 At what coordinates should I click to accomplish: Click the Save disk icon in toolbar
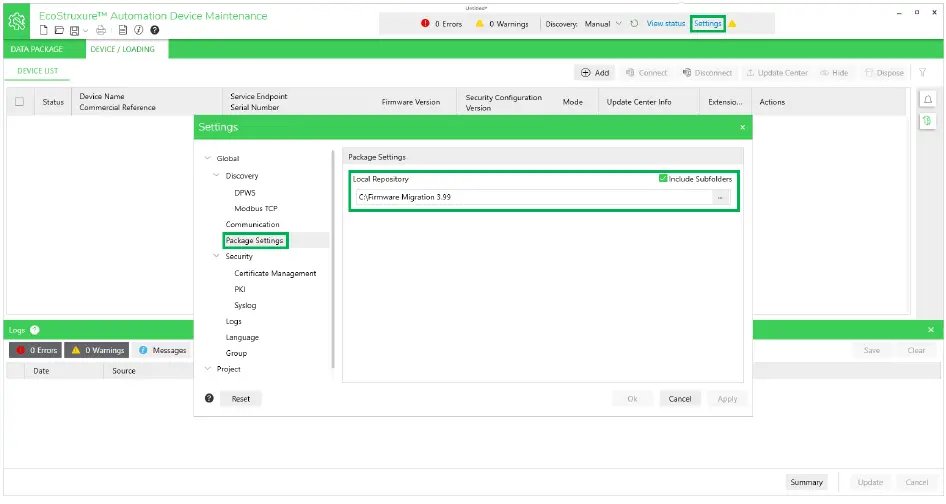[x=74, y=30]
